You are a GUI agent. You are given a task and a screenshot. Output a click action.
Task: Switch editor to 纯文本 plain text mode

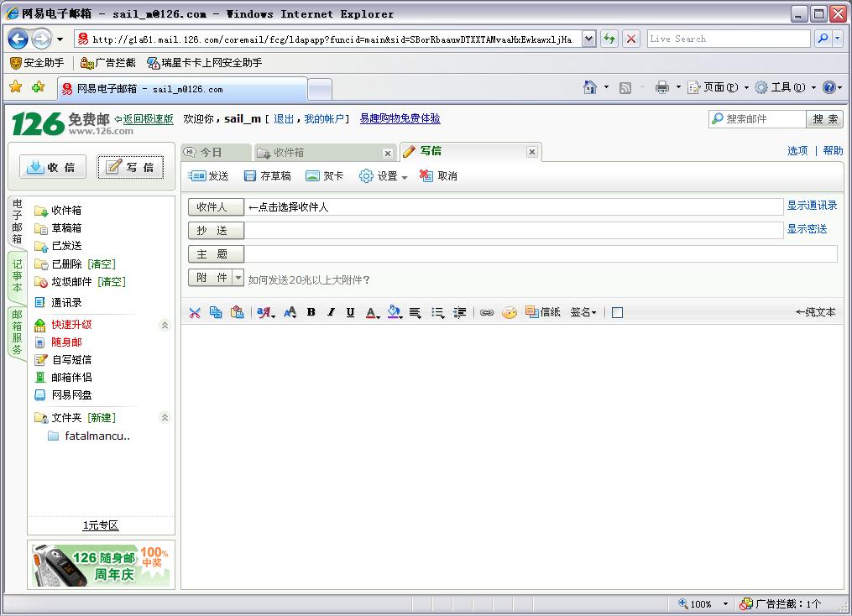point(816,312)
